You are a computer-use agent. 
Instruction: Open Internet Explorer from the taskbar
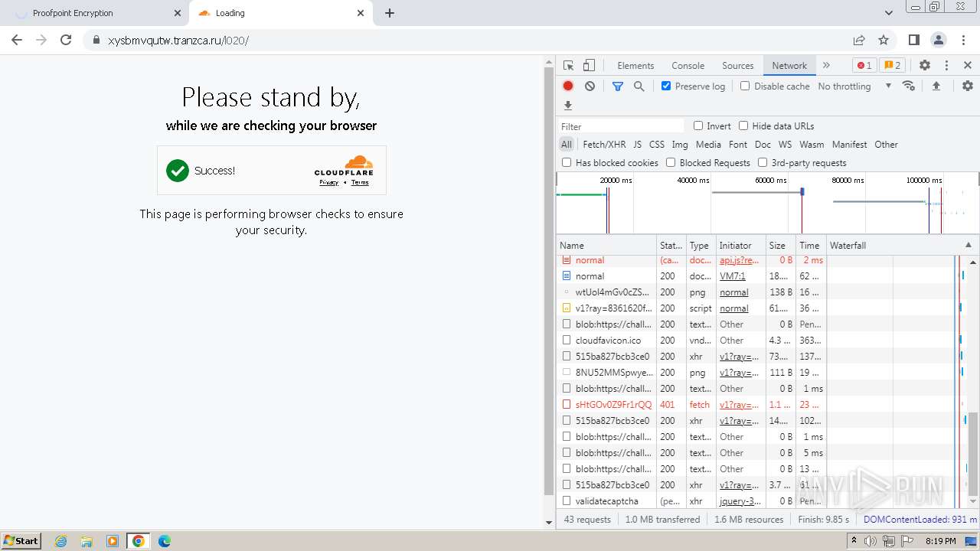click(60, 541)
